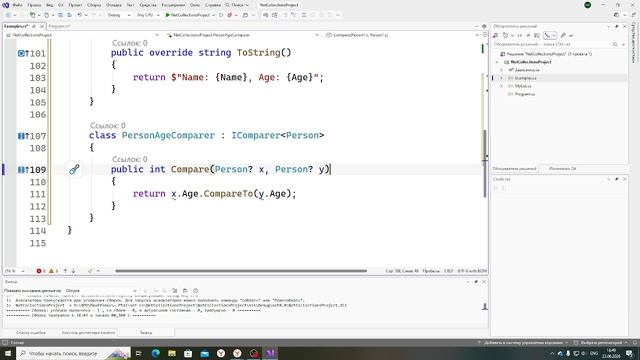Click add to source control in status bar
The image size is (640, 360).
pos(523,343)
